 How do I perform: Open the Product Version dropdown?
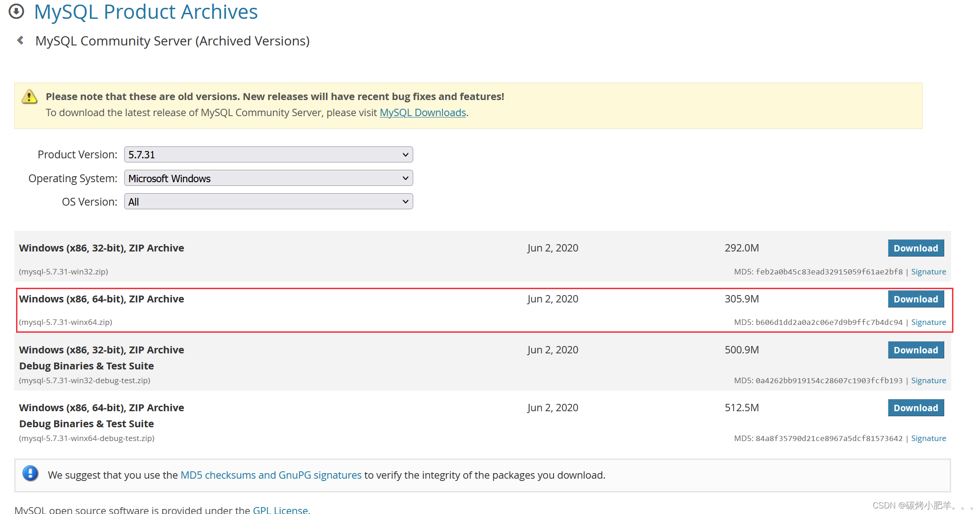tap(268, 155)
